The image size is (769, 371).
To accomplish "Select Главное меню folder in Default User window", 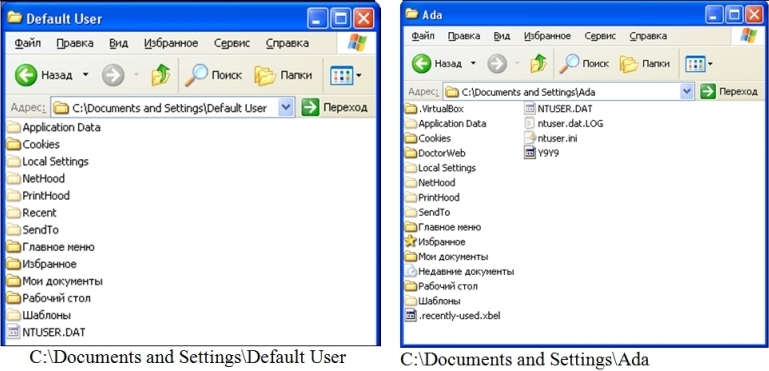I will point(51,247).
